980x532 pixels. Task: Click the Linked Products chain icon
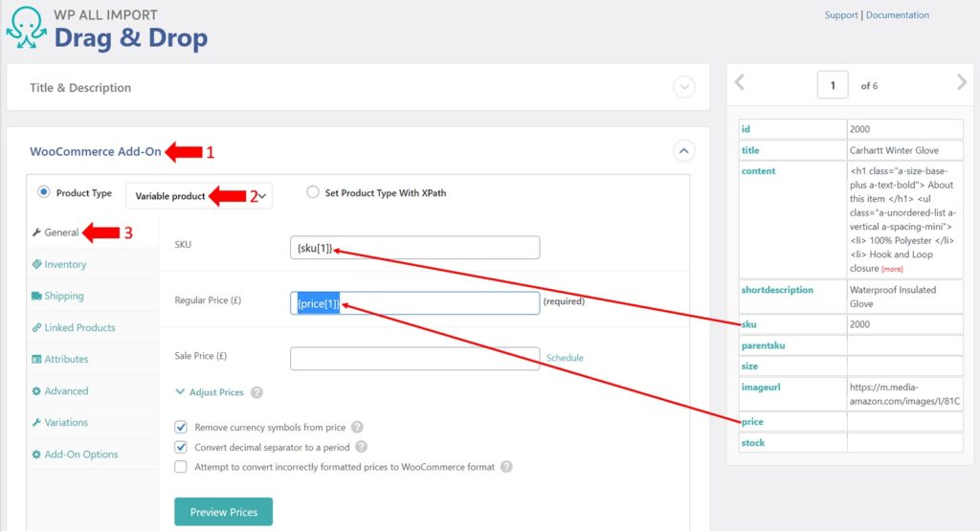pyautogui.click(x=36, y=327)
